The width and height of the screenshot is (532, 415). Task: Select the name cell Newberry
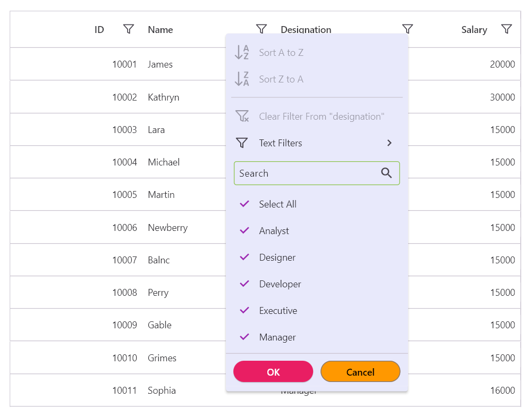click(168, 228)
